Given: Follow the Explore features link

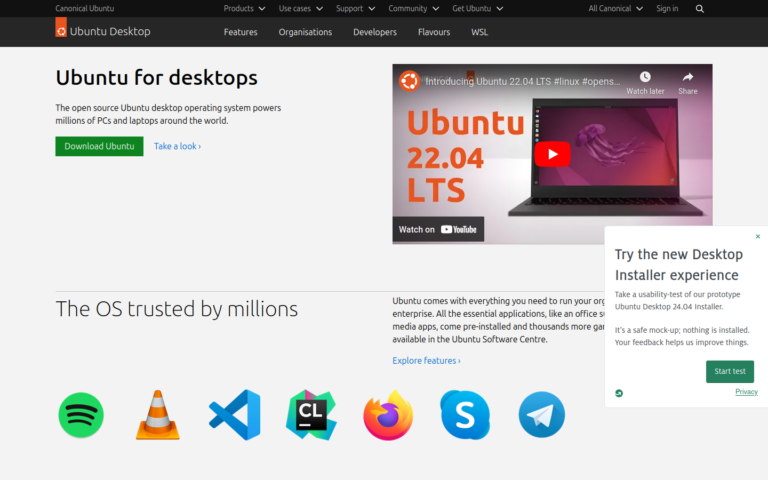Looking at the screenshot, I should pyautogui.click(x=426, y=360).
